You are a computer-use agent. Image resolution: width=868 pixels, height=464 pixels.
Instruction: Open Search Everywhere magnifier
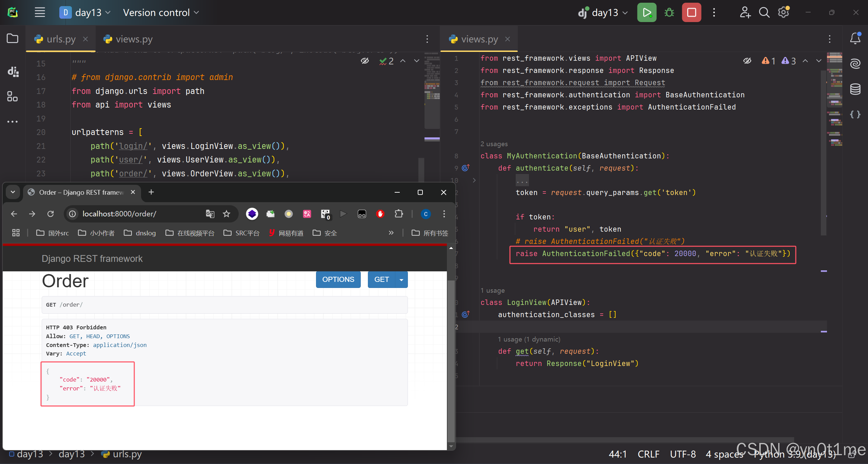(x=764, y=13)
